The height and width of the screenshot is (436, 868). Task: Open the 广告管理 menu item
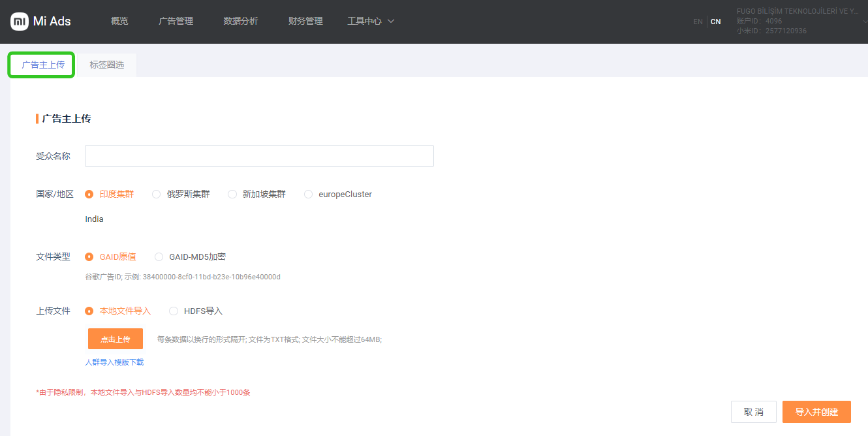coord(176,22)
